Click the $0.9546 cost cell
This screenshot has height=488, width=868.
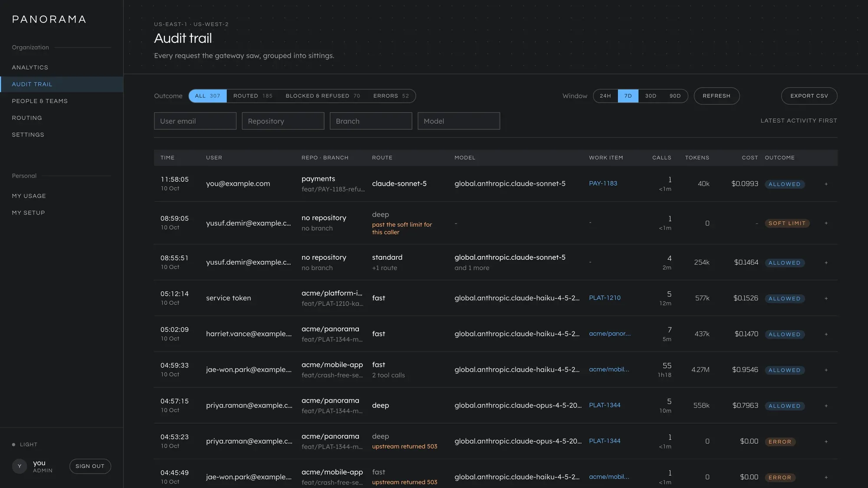pyautogui.click(x=745, y=370)
